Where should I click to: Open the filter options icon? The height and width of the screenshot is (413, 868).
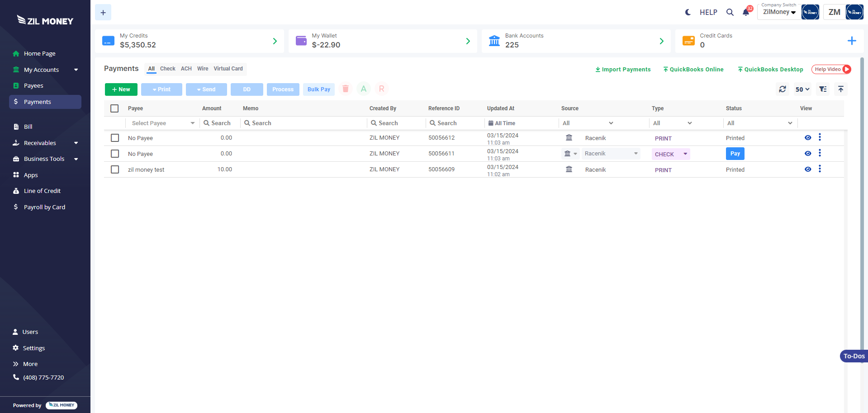click(x=823, y=89)
